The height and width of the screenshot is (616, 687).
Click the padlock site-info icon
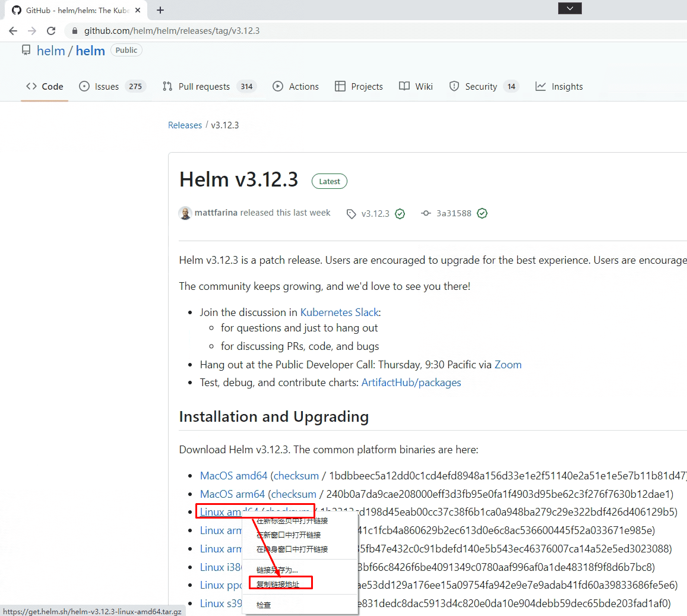point(74,31)
